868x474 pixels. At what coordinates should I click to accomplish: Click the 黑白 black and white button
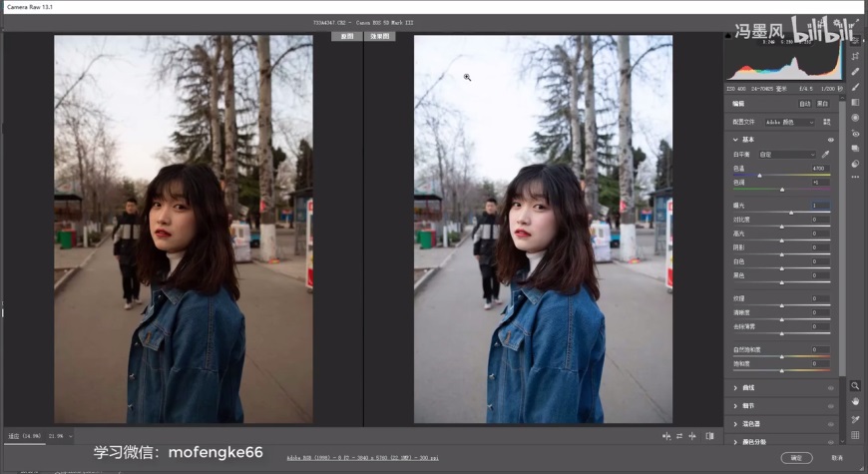(x=823, y=104)
